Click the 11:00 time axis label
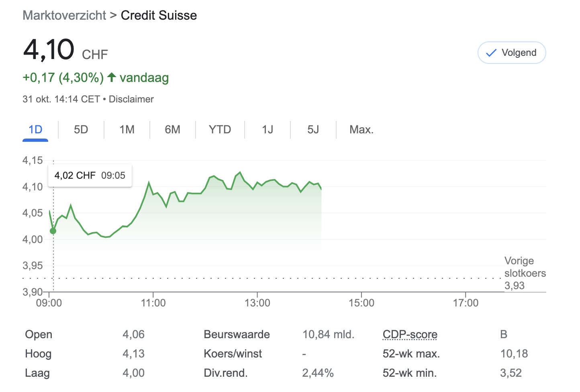This screenshot has height=392, width=580. pos(153,303)
